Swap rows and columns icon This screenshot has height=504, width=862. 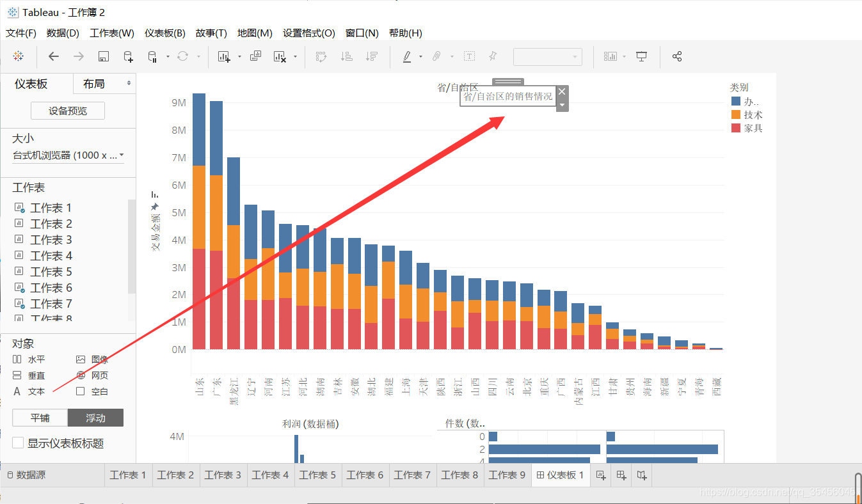(x=322, y=56)
